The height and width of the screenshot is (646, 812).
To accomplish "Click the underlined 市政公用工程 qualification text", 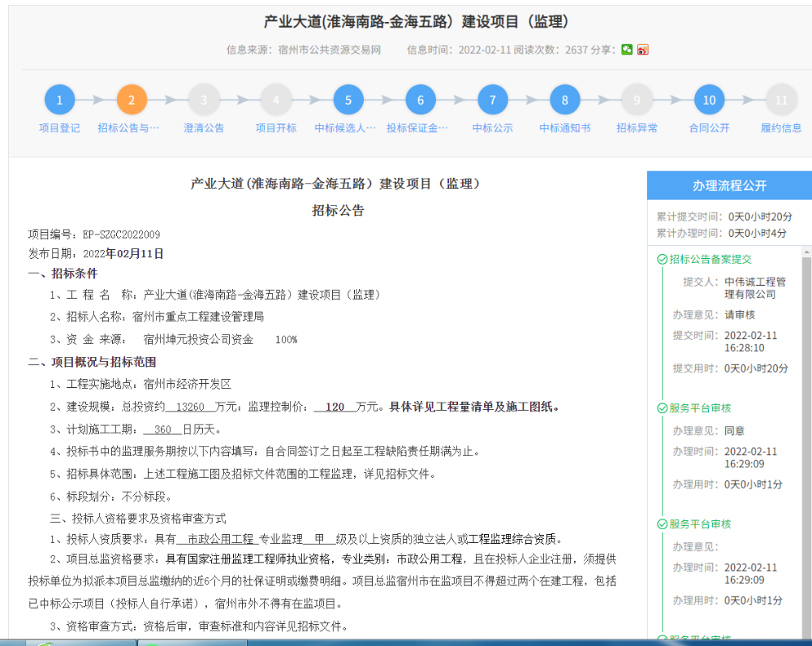I will (221, 540).
